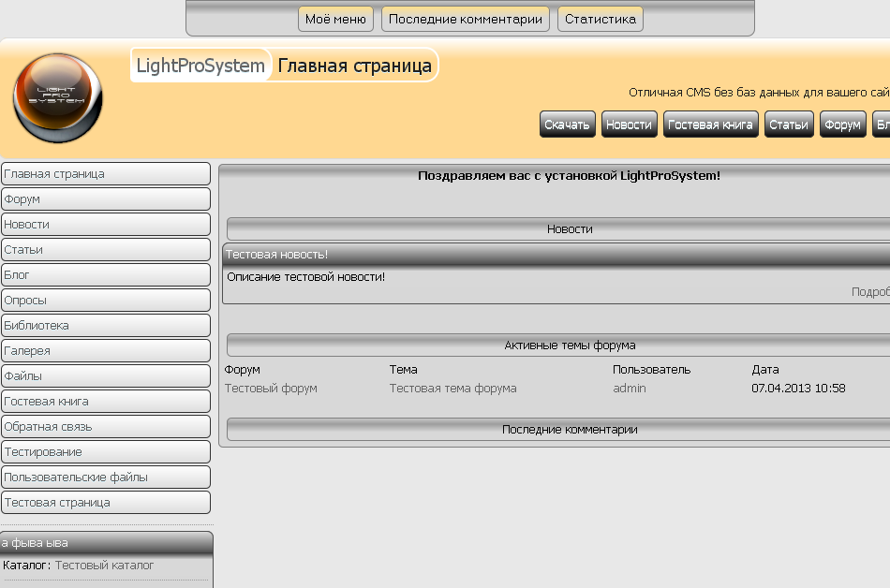Click the LightProSystem orb logo
Screen dimensions: 890x588
57,98
